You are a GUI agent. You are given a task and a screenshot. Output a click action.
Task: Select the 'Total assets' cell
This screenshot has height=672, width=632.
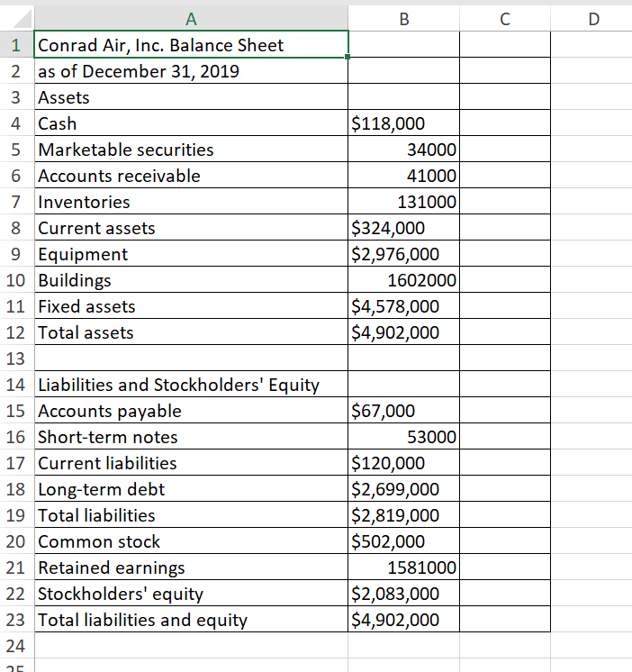(191, 331)
